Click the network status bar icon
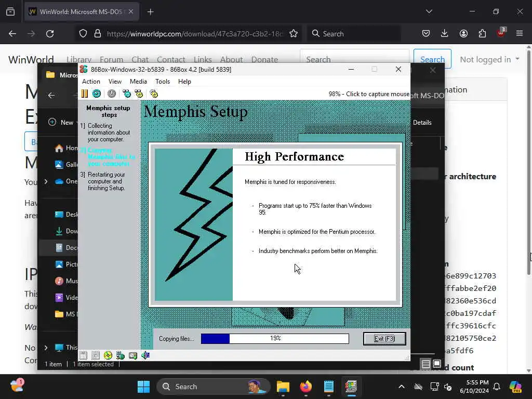The height and width of the screenshot is (399, 532). [121, 355]
